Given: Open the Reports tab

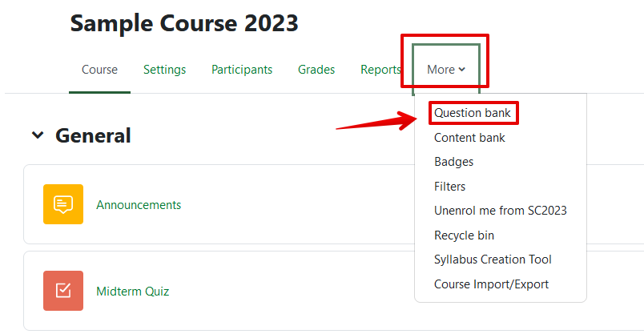Looking at the screenshot, I should 380,70.
